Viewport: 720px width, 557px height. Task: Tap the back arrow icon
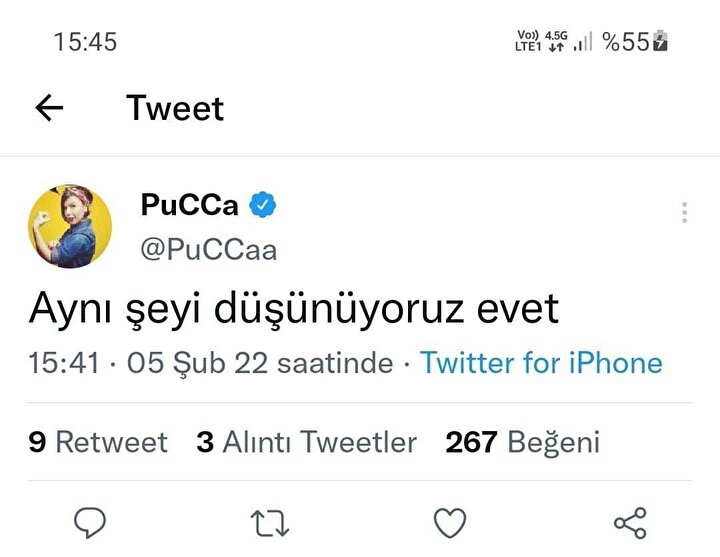pyautogui.click(x=49, y=108)
